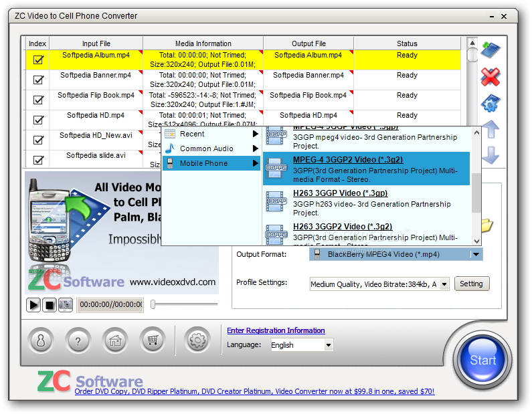The width and height of the screenshot is (532, 414).
Task: Open the blue gear edit settings icon
Action: tap(491, 103)
